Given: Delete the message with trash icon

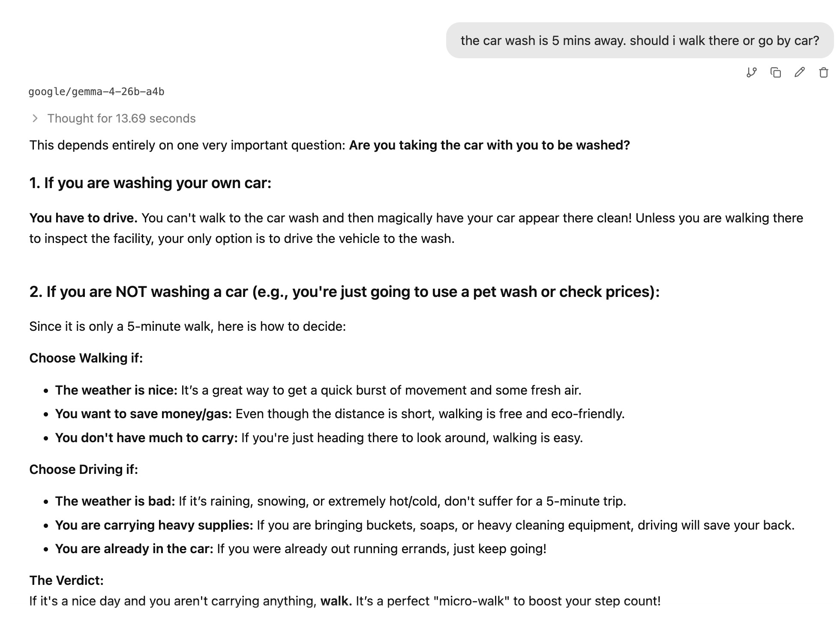Looking at the screenshot, I should [x=823, y=72].
